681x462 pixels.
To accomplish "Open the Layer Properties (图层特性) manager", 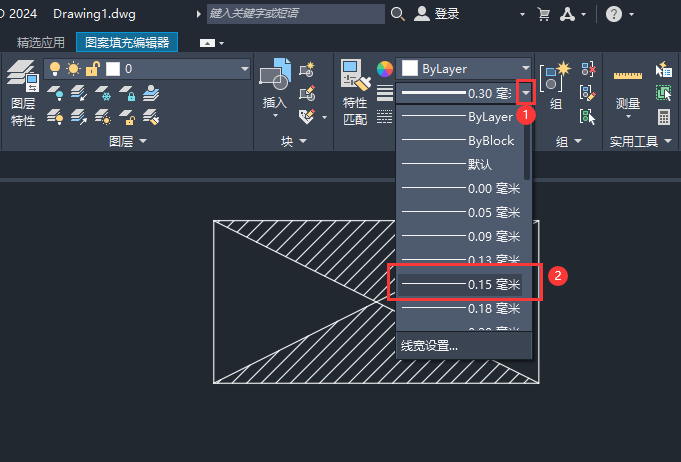I will [23, 94].
